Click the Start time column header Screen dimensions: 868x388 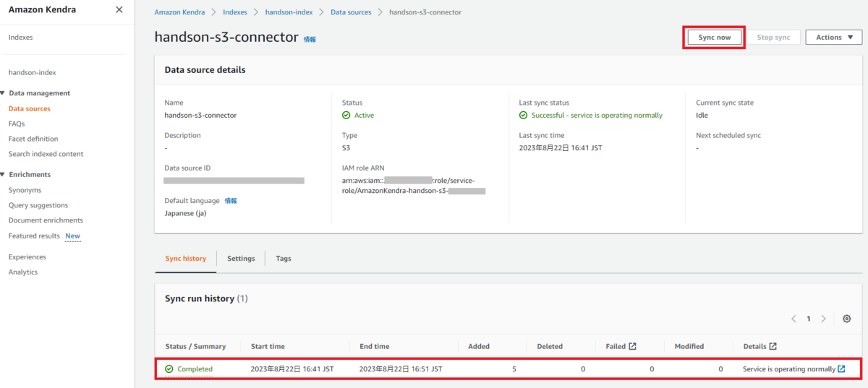click(x=268, y=347)
